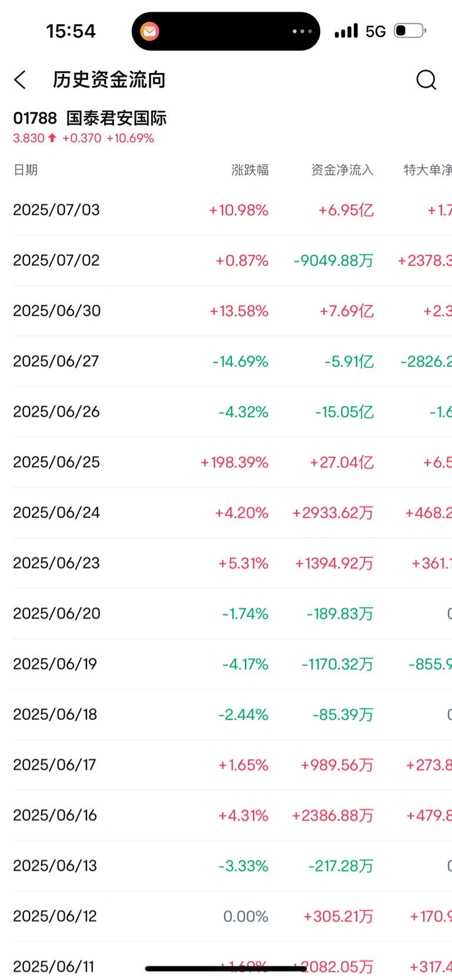Sort by 涨跌幅 column header

pos(250,170)
